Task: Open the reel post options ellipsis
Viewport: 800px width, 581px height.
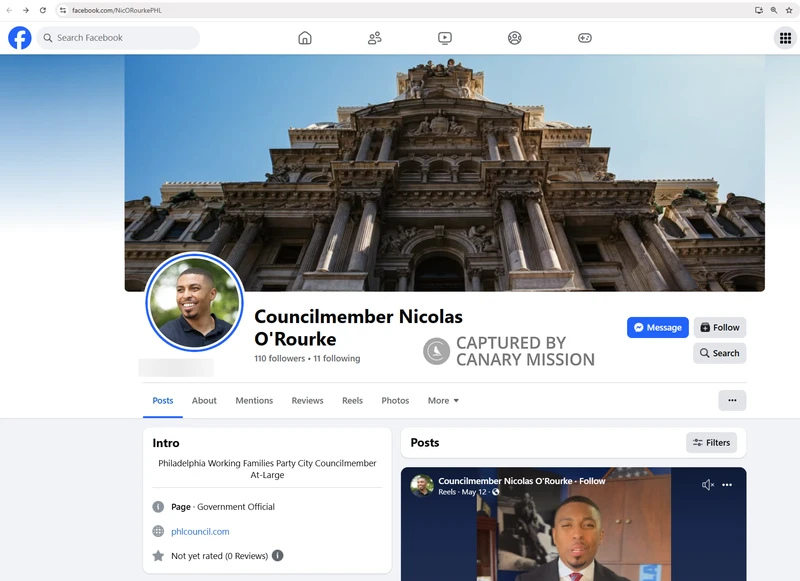Action: (x=727, y=485)
